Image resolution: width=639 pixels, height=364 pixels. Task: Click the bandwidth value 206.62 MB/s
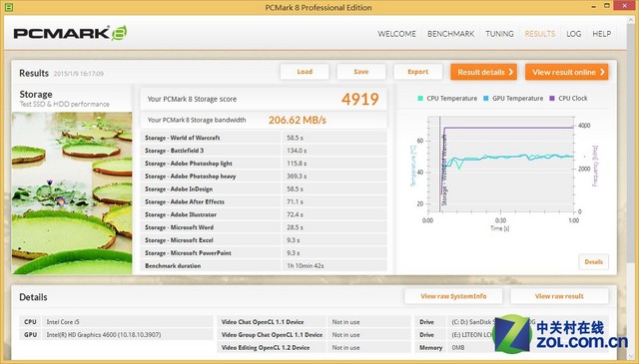click(298, 120)
